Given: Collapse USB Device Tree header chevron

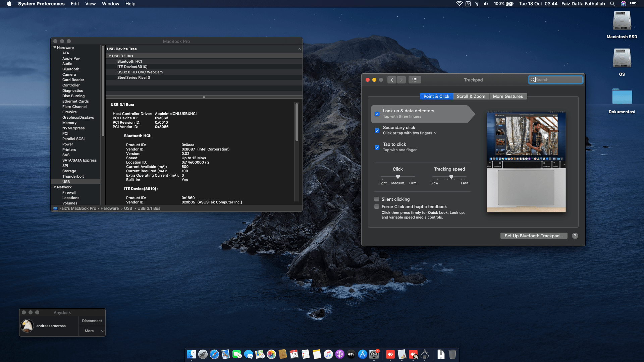Looking at the screenshot, I should (300, 49).
